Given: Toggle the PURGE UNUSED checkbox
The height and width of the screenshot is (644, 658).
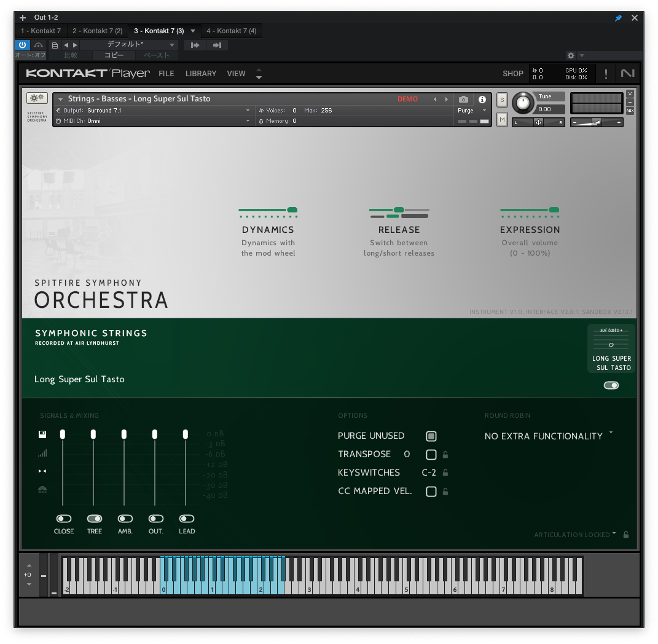Looking at the screenshot, I should tap(431, 436).
